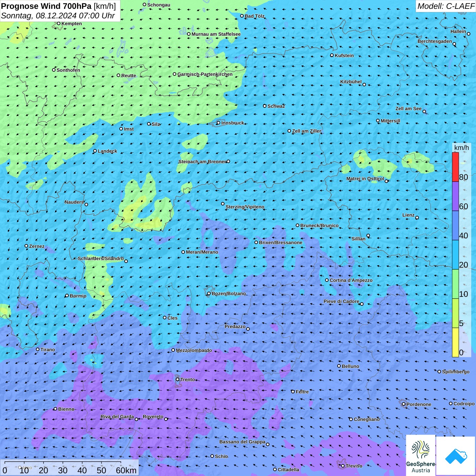
Task: Click the Cortina d'Ampezzo location dot
Action: pos(327,280)
